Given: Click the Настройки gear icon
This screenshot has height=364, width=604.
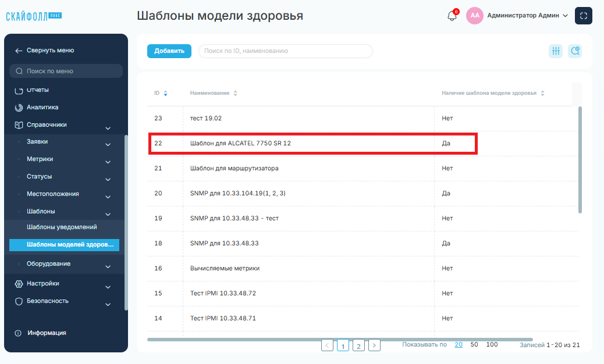Looking at the screenshot, I should coord(19,284).
